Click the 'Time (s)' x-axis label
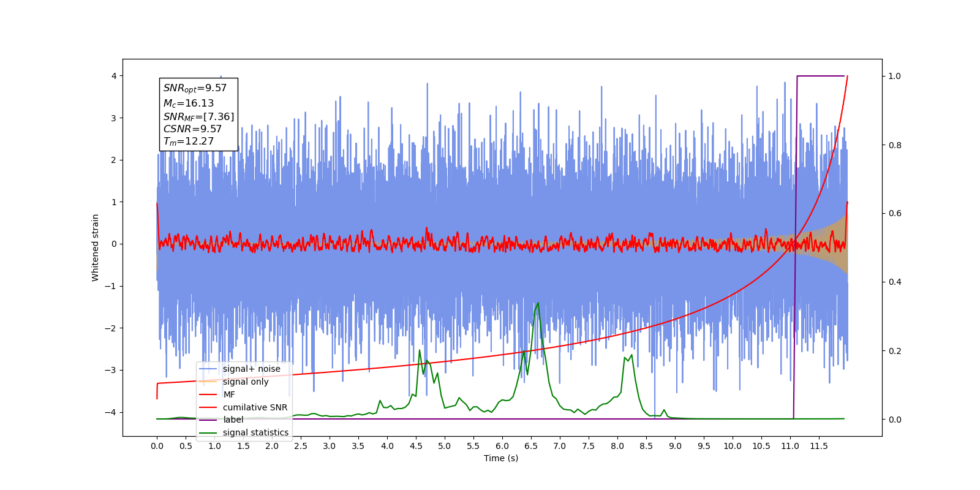Viewport: 980px width, 490px height. 501,458
